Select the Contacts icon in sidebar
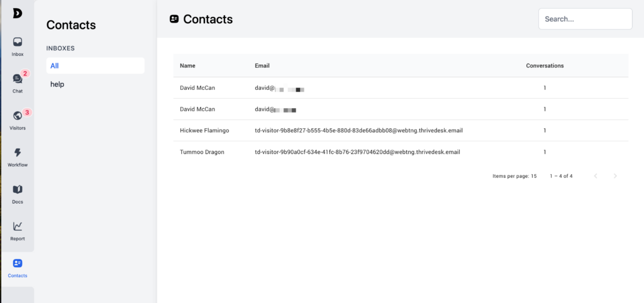 point(18,263)
